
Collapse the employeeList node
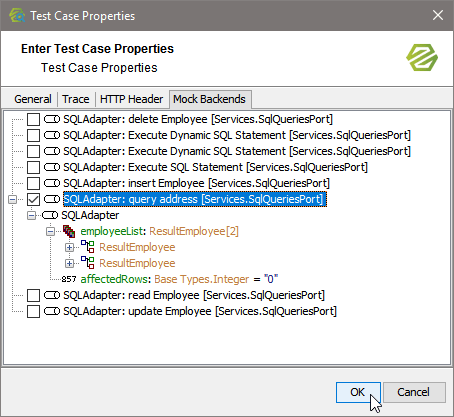pyautogui.click(x=50, y=231)
